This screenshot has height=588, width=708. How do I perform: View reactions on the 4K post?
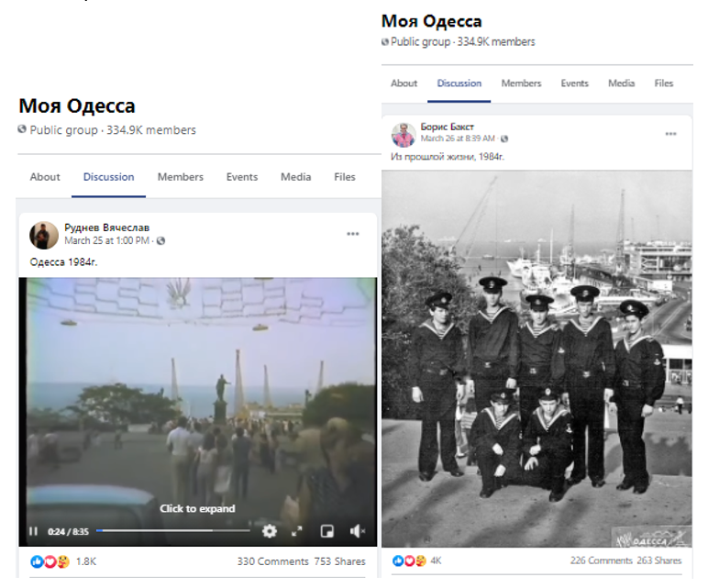coord(409,560)
